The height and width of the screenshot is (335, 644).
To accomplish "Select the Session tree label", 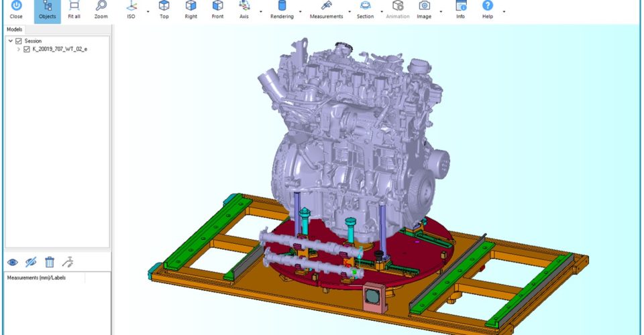I will (x=33, y=41).
